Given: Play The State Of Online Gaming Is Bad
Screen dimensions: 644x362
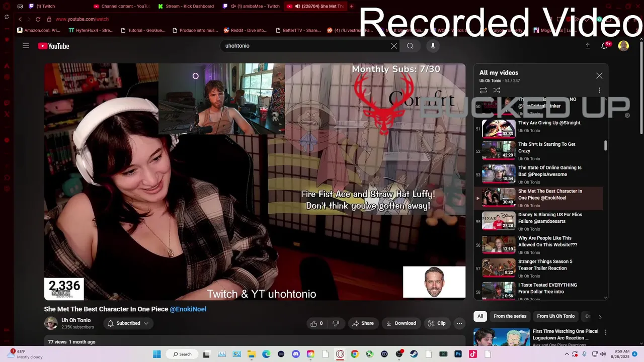Looking at the screenshot, I should coord(538,174).
